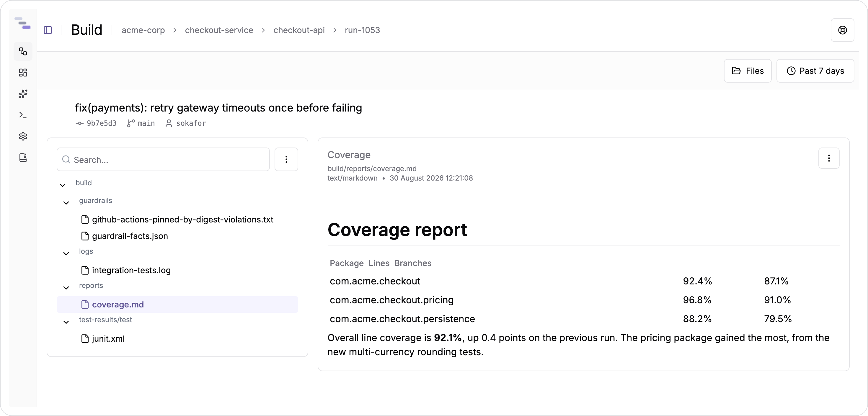
Task: Click the Package column header
Action: pos(346,263)
